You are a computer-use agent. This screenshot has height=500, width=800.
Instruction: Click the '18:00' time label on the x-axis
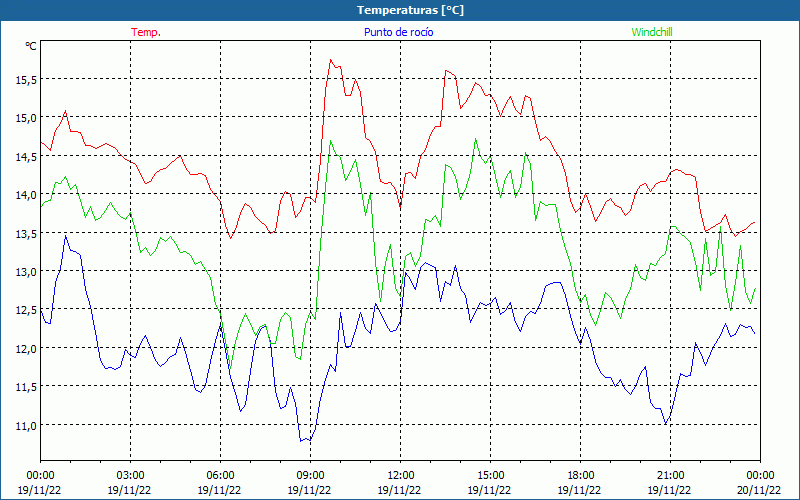click(580, 476)
